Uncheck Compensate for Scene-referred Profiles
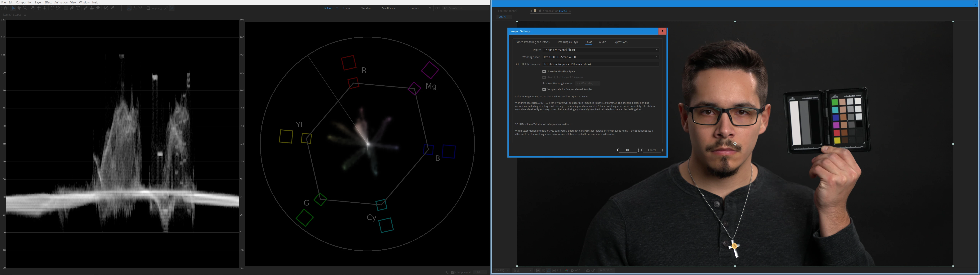980x275 pixels. pyautogui.click(x=544, y=89)
